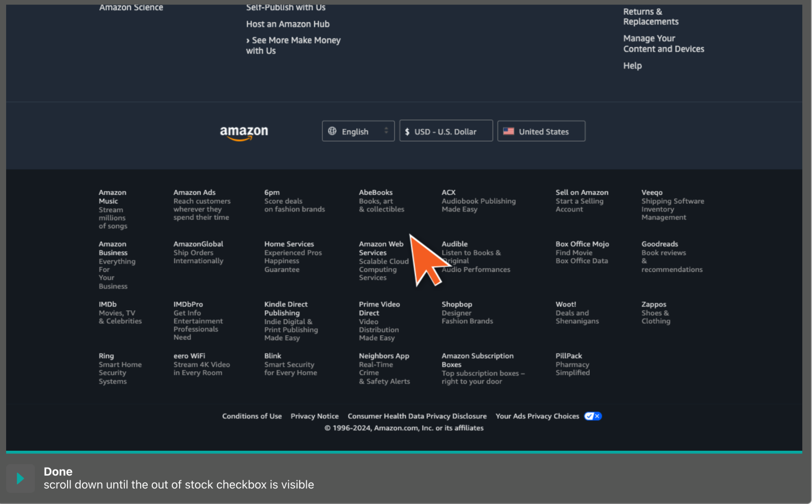Open Woot! Deals and Shenanigans link
This screenshot has height=504, width=812.
coord(577,313)
